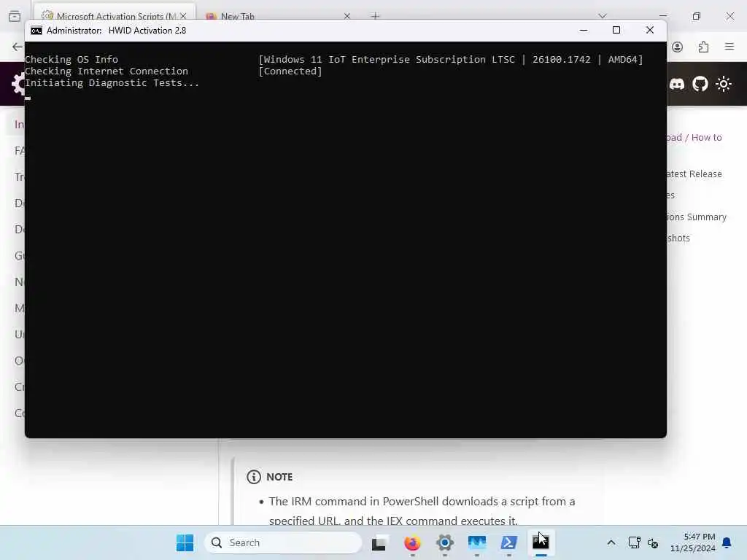Click the 'Checking Internet Connection' console text
This screenshot has width=747, height=560.
107,71
